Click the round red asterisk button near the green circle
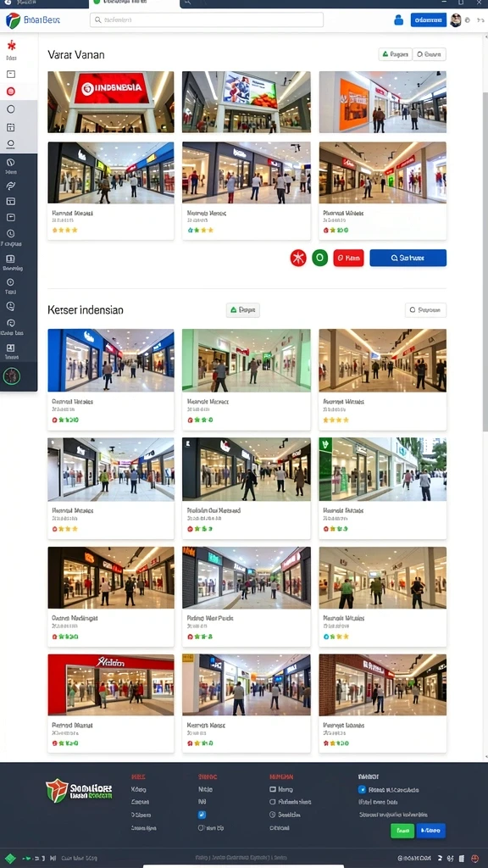Viewport: 488px width, 868px height. (298, 258)
